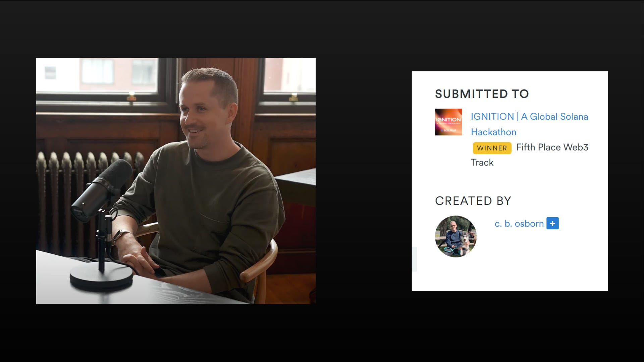
Task: Click the Fifth Place Web3 text
Action: tap(552, 147)
